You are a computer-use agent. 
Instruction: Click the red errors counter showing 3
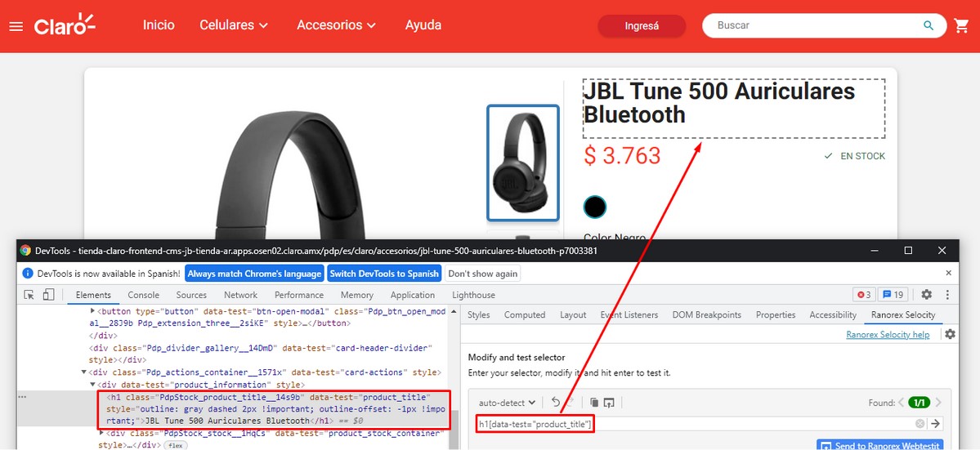(x=865, y=295)
